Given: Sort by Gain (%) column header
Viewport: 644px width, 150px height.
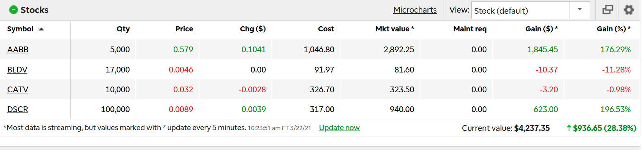Looking at the screenshot, I should click(x=612, y=29).
